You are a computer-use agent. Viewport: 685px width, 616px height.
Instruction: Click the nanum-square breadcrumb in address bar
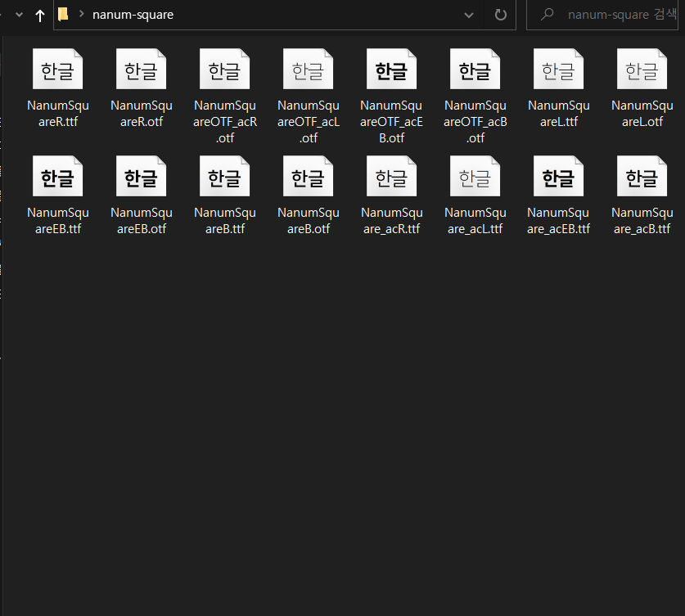(x=133, y=15)
